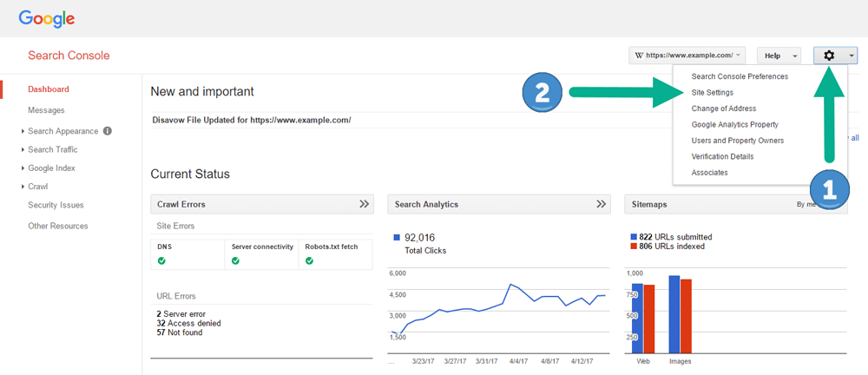This screenshot has height=375, width=868.
Task: Click the clicks line chart peak near 4/4/17
Action: click(x=510, y=284)
